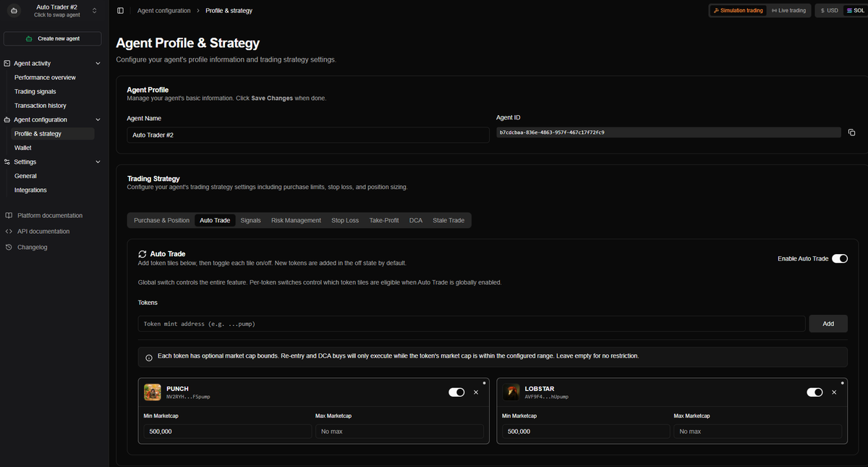Click Agent configuration breadcrumb
Image resolution: width=868 pixels, height=467 pixels.
164,11
